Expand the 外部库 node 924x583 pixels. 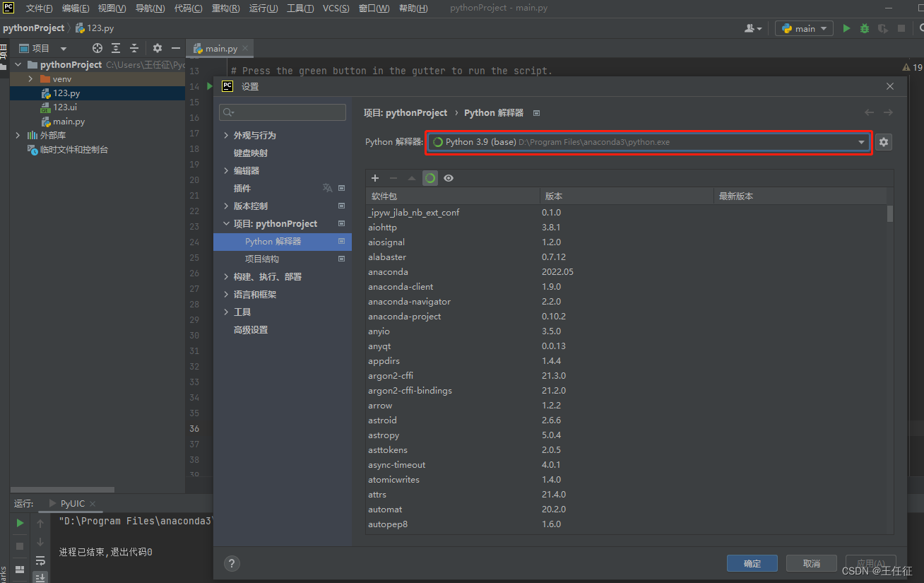[18, 135]
